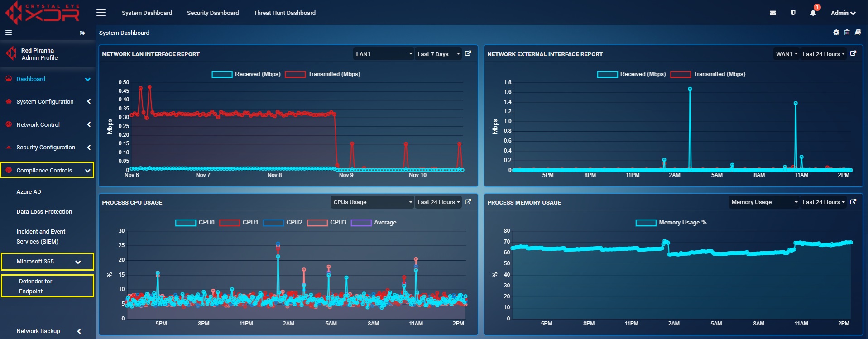
Task: Collapse the Microsoft 365 submenu chevron
Action: coord(78,262)
